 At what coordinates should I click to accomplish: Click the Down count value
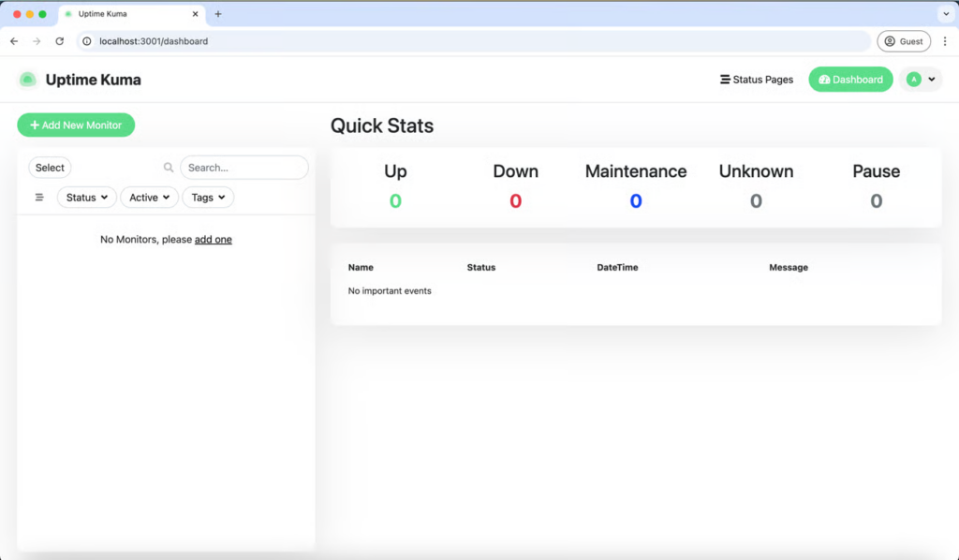pyautogui.click(x=516, y=201)
